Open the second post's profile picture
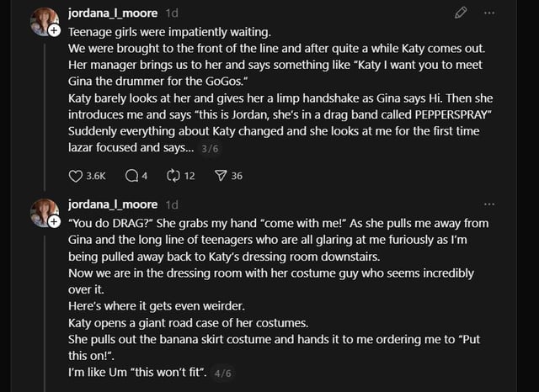The height and width of the screenshot is (392, 539). tap(44, 213)
